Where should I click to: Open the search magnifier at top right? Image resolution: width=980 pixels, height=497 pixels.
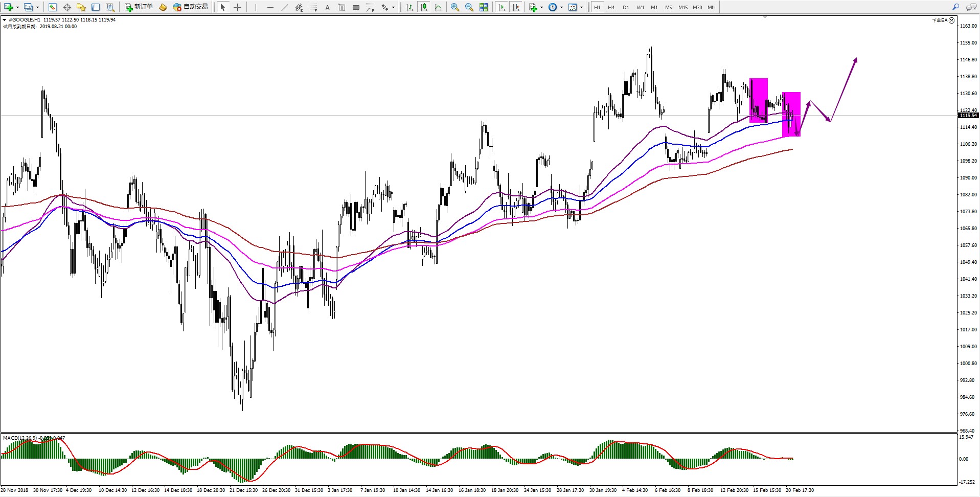[955, 7]
